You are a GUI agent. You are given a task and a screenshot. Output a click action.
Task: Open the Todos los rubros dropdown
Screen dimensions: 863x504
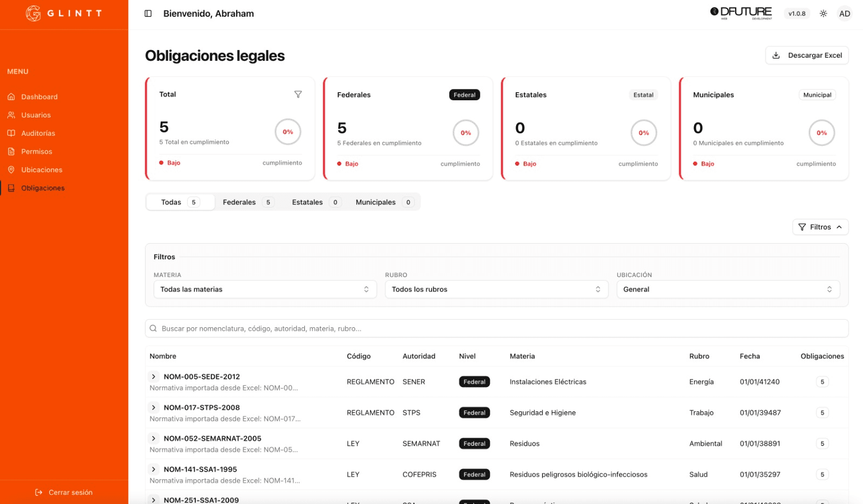coord(496,289)
